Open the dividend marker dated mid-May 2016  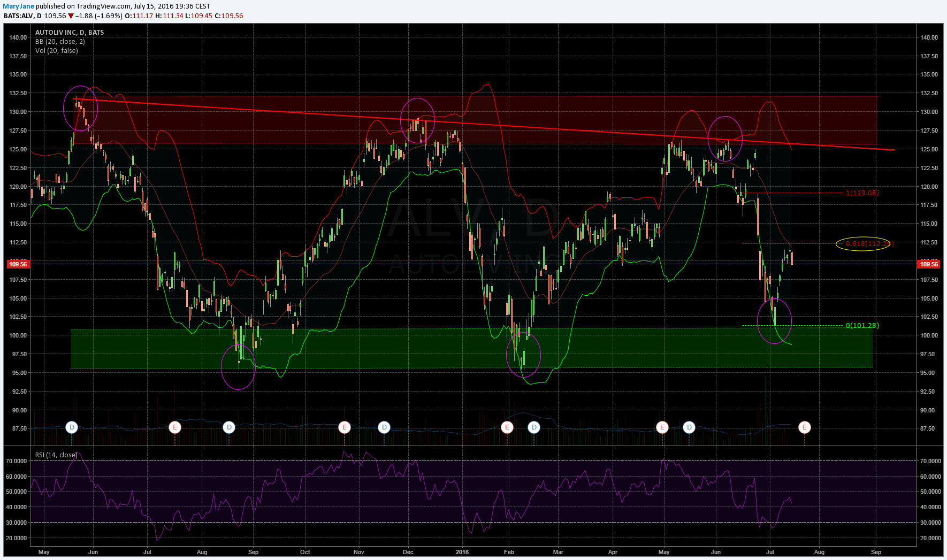[690, 427]
